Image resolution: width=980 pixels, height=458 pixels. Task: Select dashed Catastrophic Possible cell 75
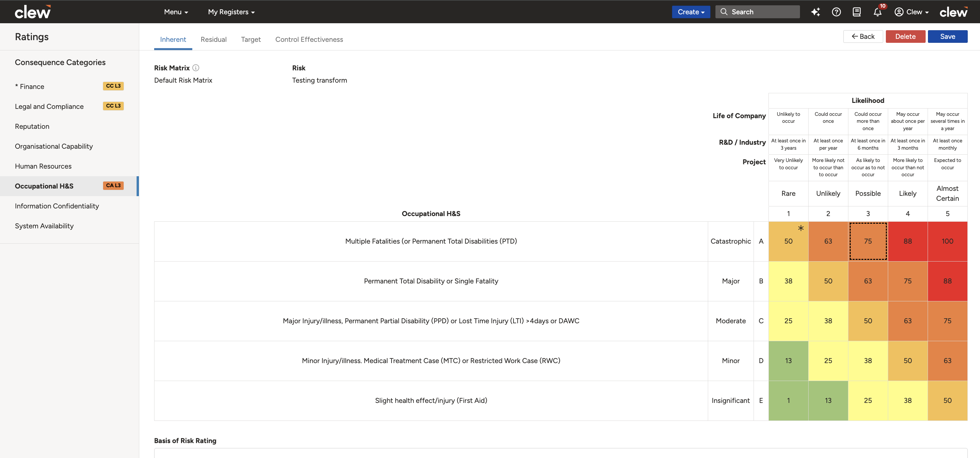(868, 241)
